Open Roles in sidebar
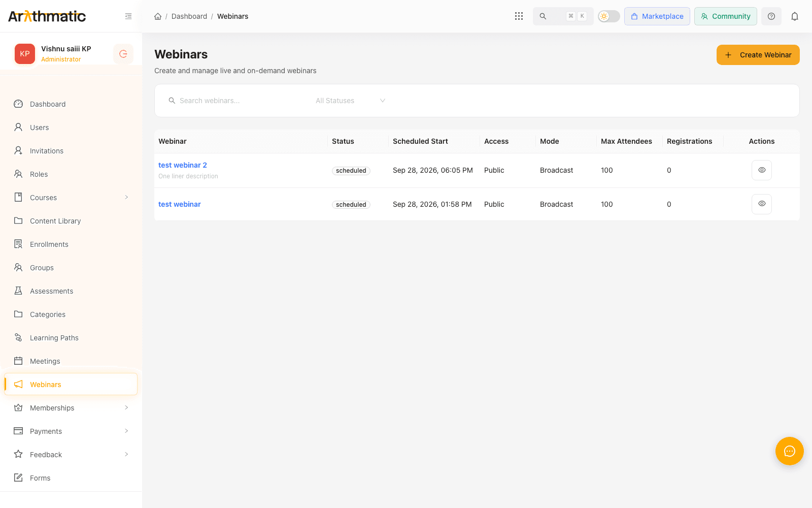The image size is (812, 508). tap(71, 174)
